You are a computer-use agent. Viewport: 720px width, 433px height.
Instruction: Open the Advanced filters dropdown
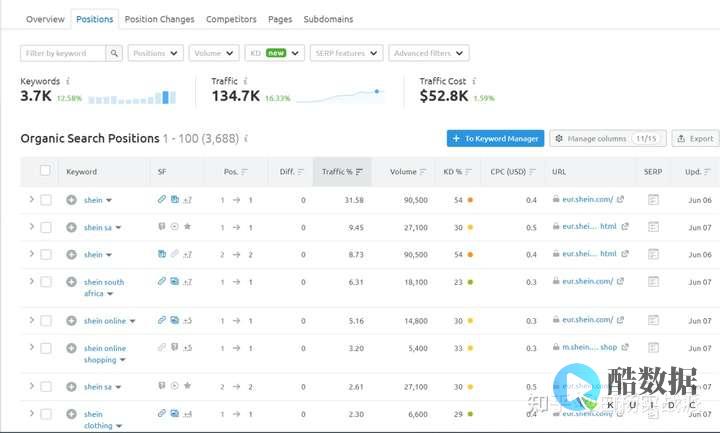pyautogui.click(x=429, y=53)
